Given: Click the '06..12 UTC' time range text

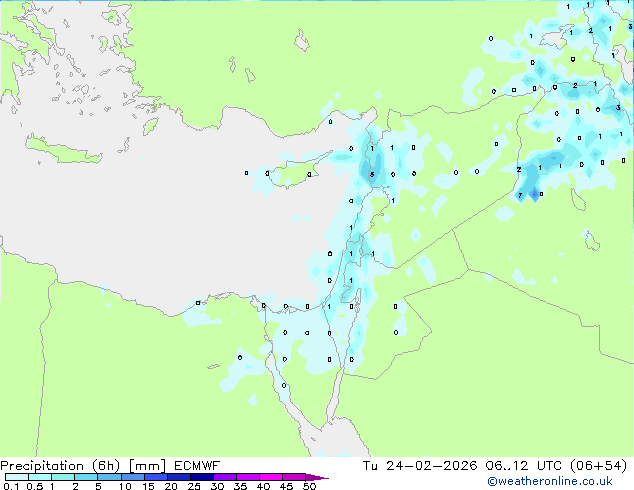Looking at the screenshot, I should coord(524,466).
